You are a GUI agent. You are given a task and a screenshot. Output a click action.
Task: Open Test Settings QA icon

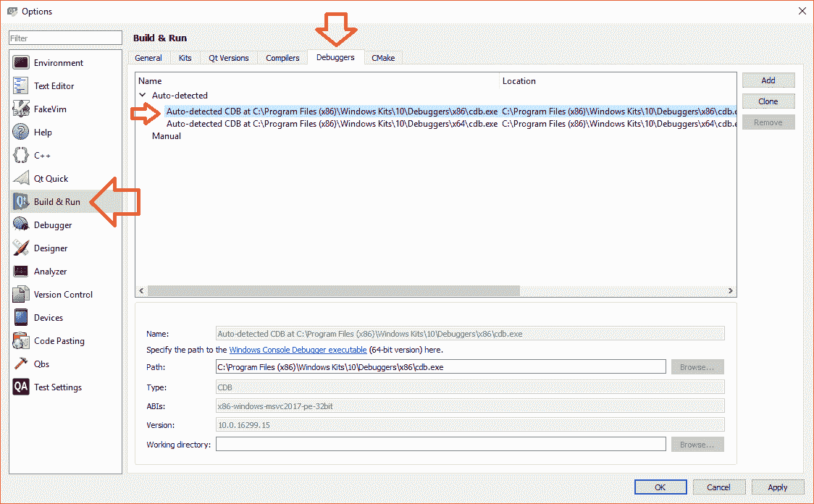click(21, 387)
